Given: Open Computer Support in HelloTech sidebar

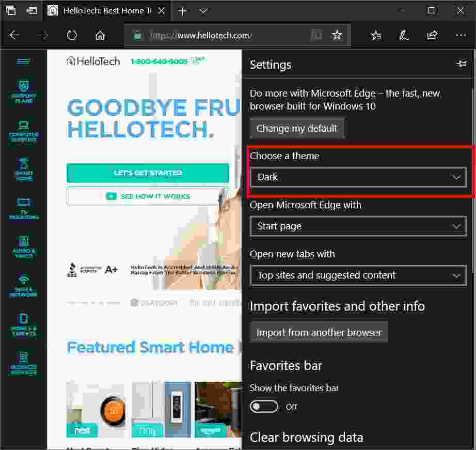Looking at the screenshot, I should click(x=24, y=131).
